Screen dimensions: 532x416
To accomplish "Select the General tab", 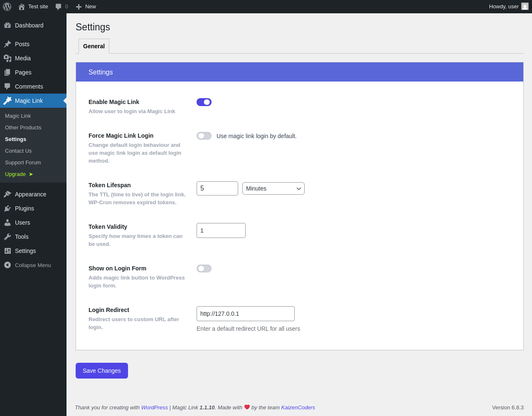I will click(x=94, y=46).
